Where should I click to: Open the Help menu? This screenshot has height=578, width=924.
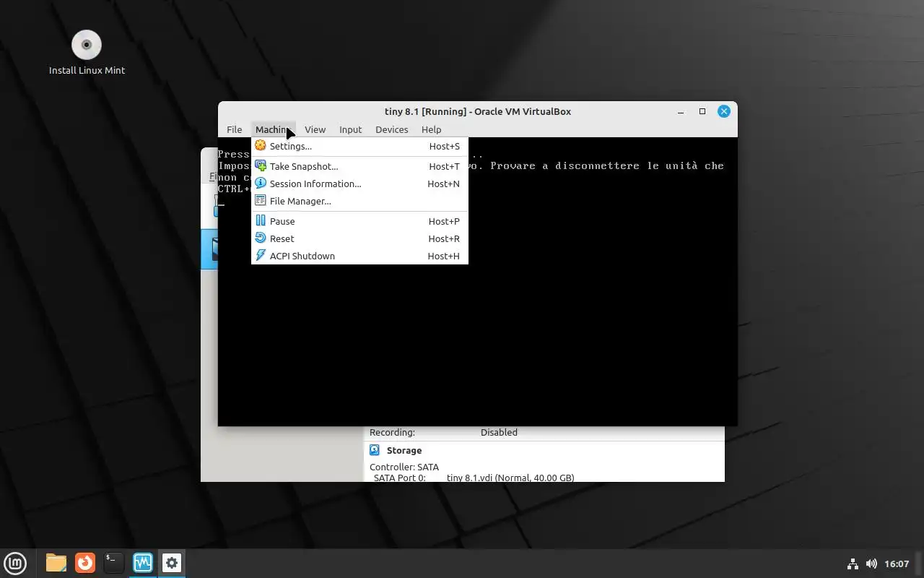pyautogui.click(x=431, y=129)
